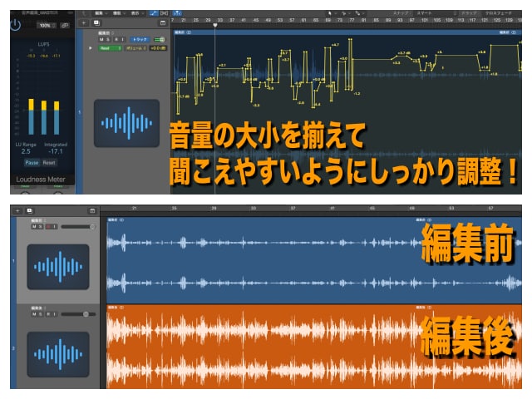The image size is (532, 399).
Task: Solo lower track 2 (編集後)
Action: point(41,314)
